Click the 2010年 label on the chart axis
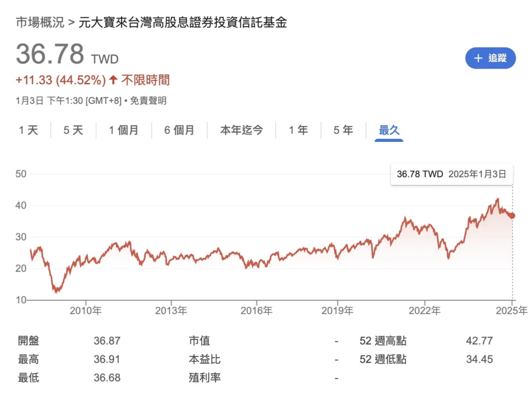Screen dimensions: 532x393 (86, 310)
